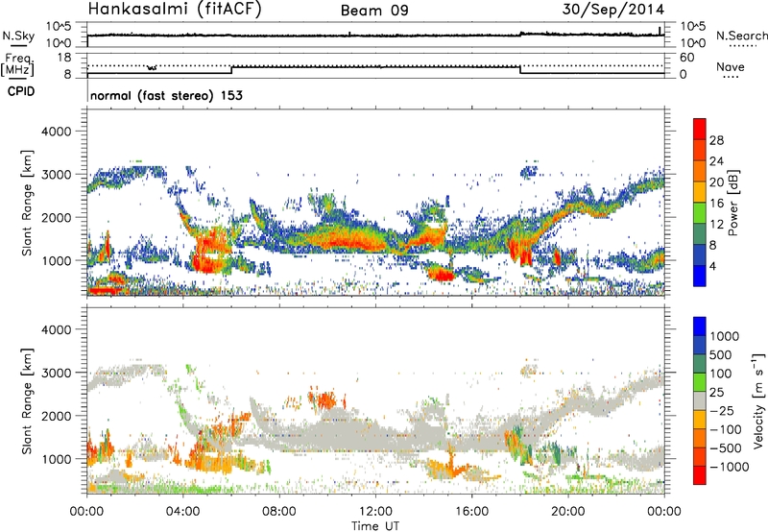
Task: Click the '2000' tick in velocity panel
Action: tap(56, 416)
